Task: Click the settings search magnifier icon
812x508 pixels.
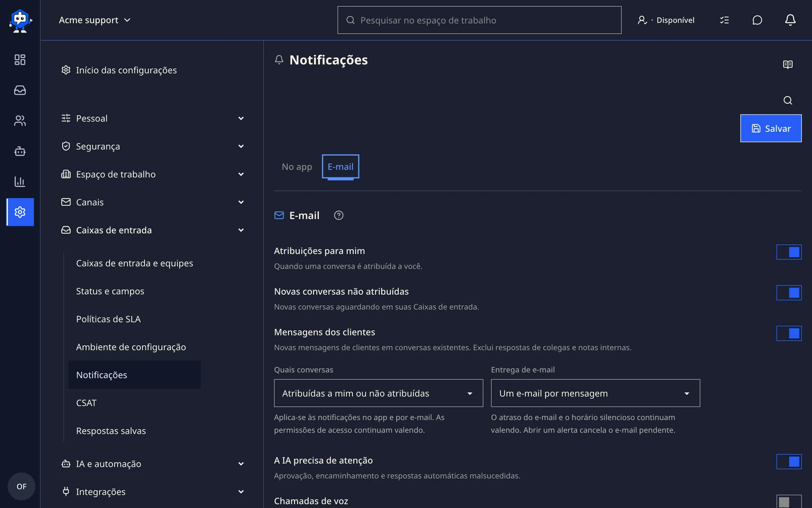Action: [x=788, y=101]
